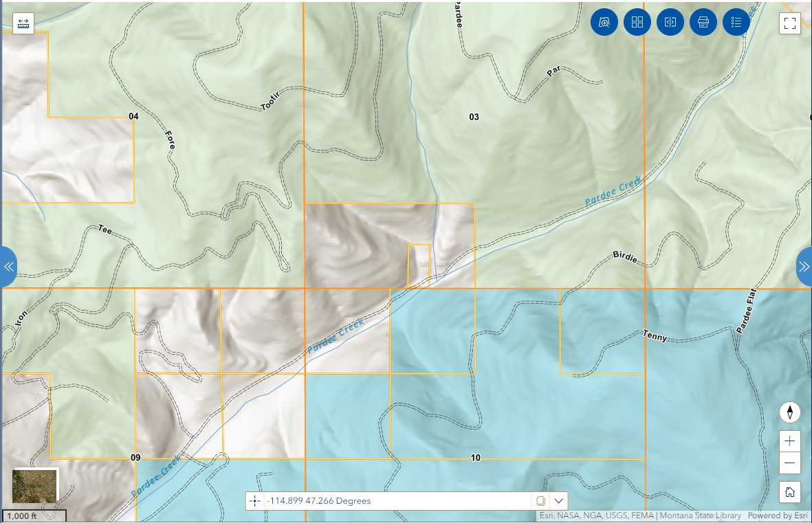Viewport: 812px width, 523px height.
Task: Open the basemap gallery grid
Action: 637,22
